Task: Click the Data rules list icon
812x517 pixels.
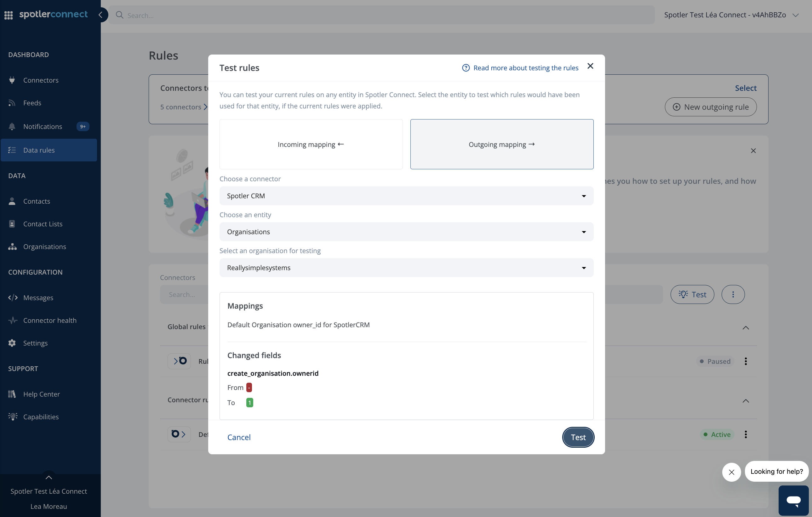Action: click(12, 150)
